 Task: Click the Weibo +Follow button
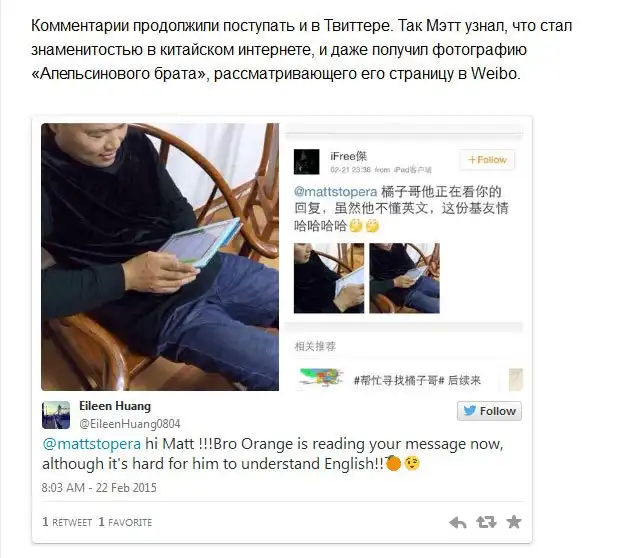pos(487,160)
